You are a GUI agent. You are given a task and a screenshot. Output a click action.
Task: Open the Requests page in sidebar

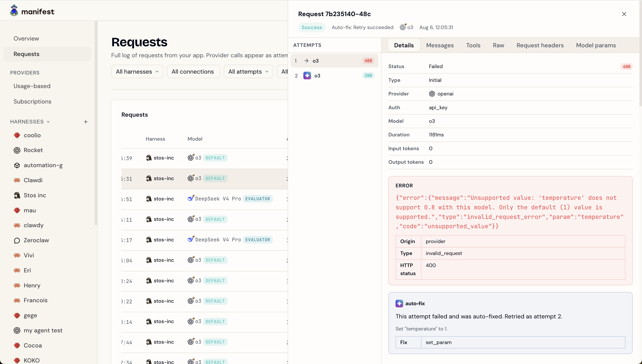click(x=47, y=54)
